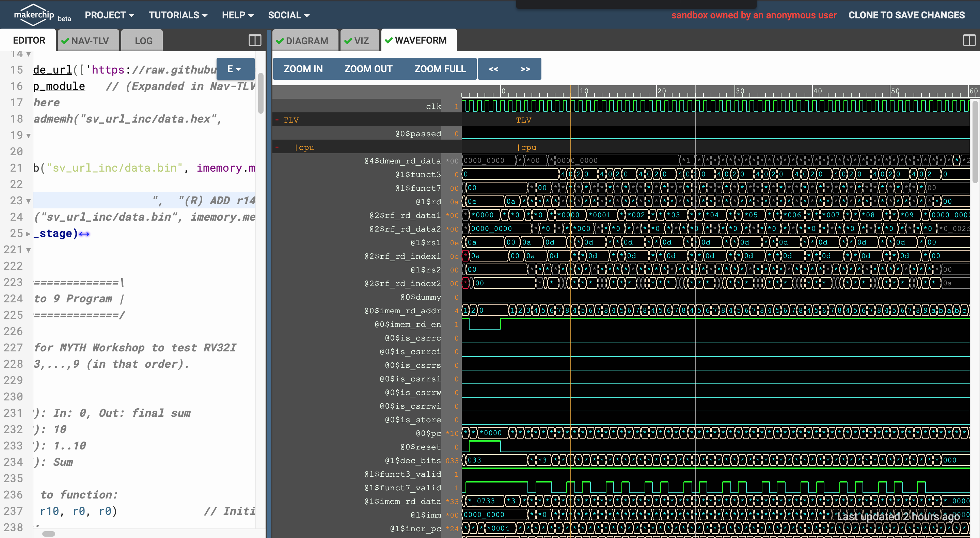Screen dimensions: 980x538
Task: Open the HELP menu
Action: click(238, 15)
